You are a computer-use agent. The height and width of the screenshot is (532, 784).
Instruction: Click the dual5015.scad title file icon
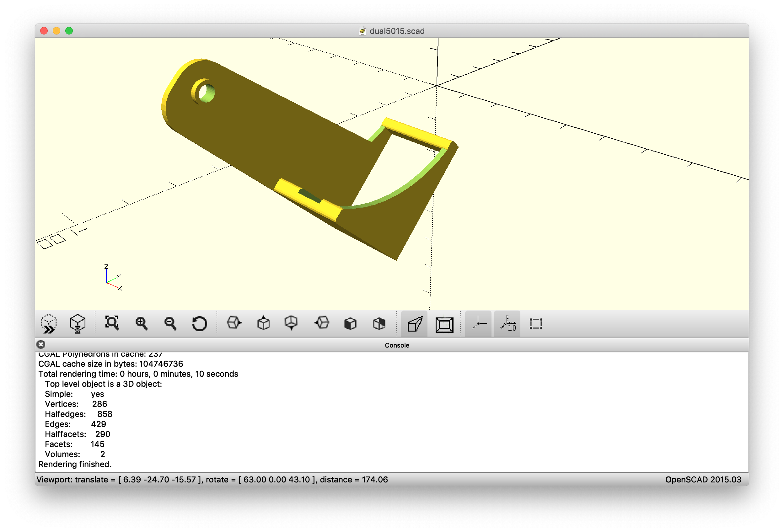[362, 31]
